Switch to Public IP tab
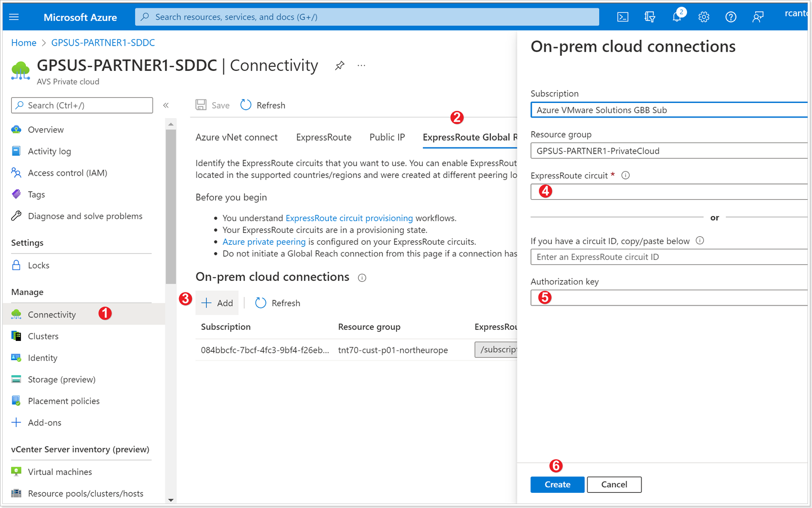Viewport: 812px width, 508px height. click(x=387, y=137)
